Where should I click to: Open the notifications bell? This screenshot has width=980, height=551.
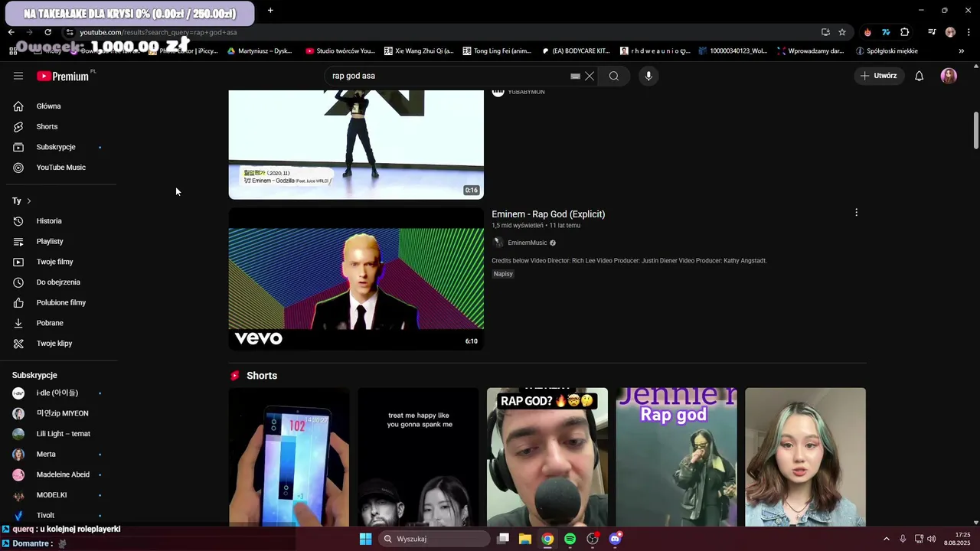pyautogui.click(x=920, y=76)
